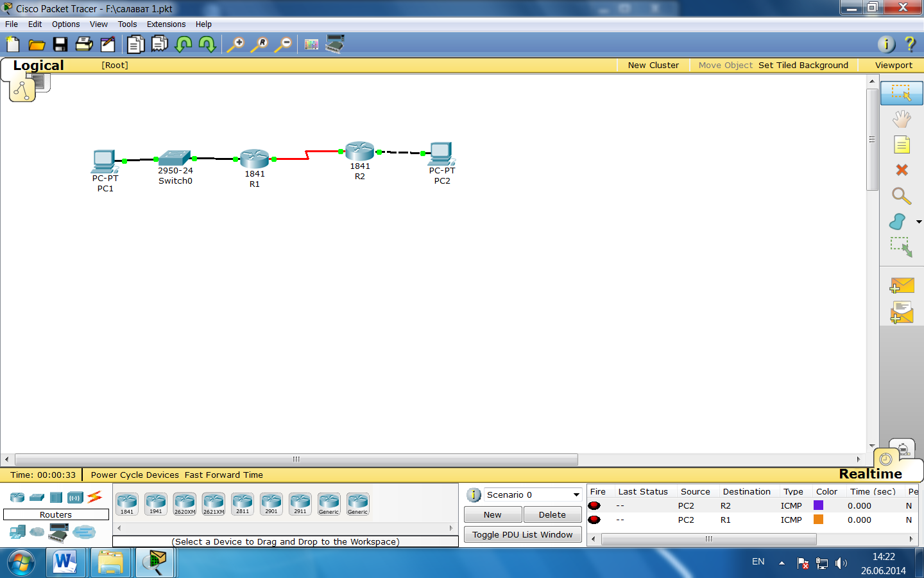924x578 pixels.
Task: Create a new network file
Action: [x=13, y=44]
